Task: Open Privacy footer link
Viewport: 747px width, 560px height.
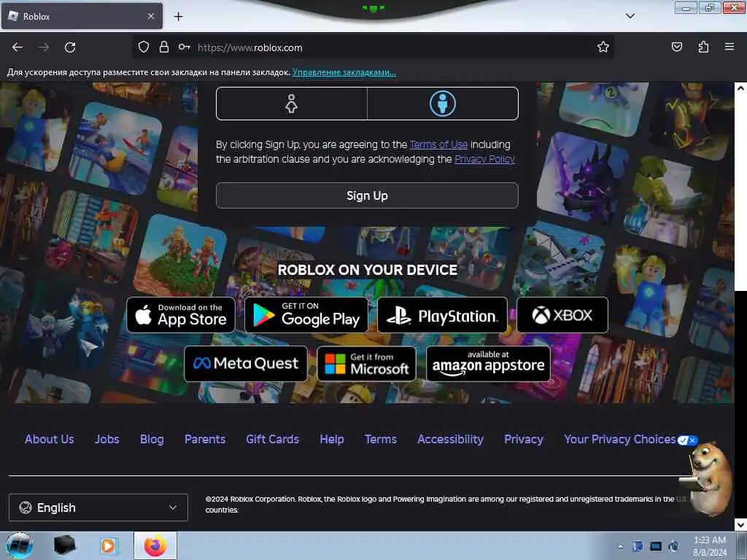Action: pos(524,439)
